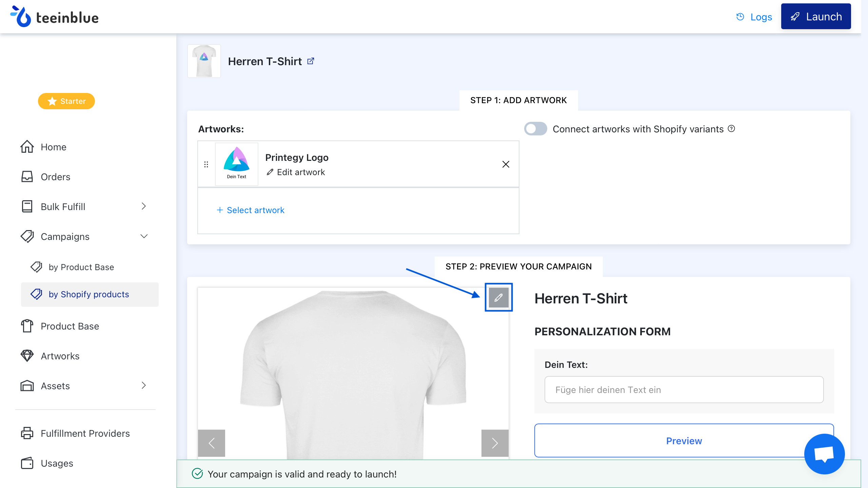Click the Launch rocket icon
Viewport: 868px width, 488px height.
(x=795, y=17)
